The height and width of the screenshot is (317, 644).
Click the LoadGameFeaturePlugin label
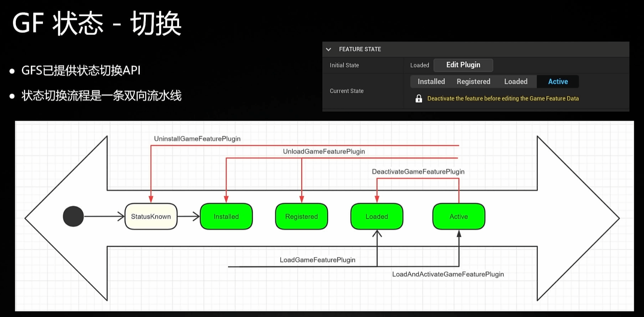coord(317,260)
